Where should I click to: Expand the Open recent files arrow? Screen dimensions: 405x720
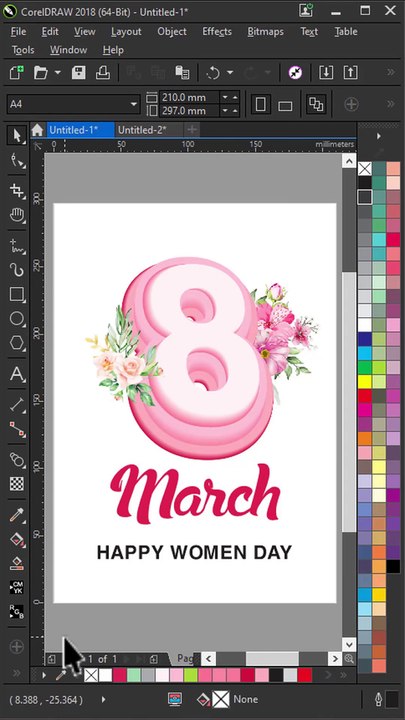click(x=58, y=73)
